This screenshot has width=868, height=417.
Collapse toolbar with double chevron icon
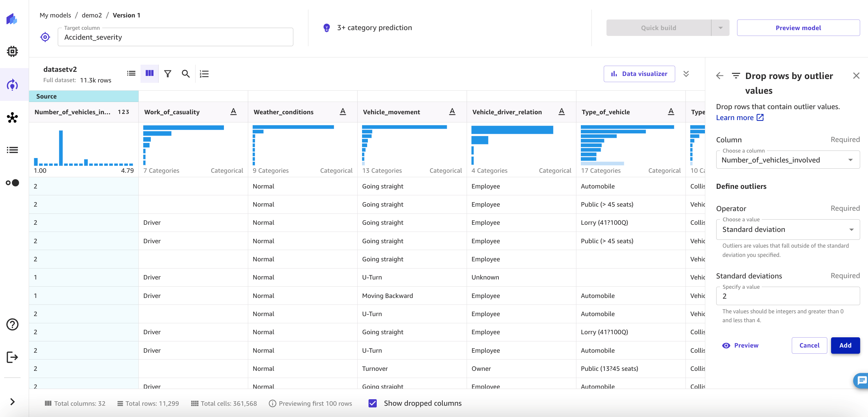click(686, 74)
